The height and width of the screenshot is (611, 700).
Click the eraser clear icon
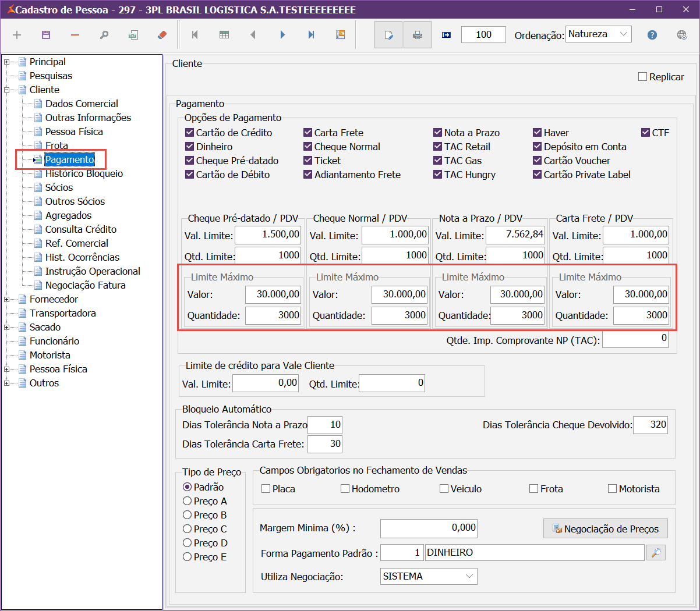[x=162, y=35]
